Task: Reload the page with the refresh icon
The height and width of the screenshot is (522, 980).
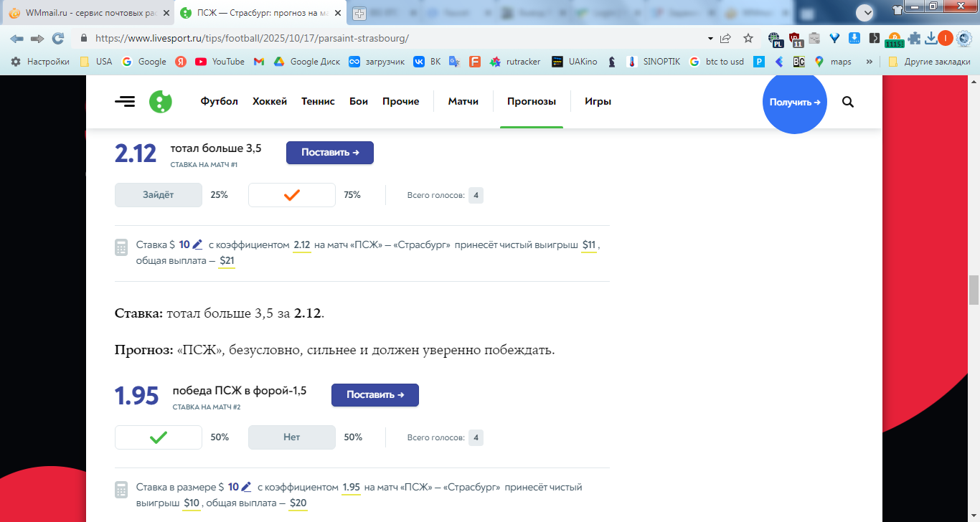Action: (x=58, y=38)
